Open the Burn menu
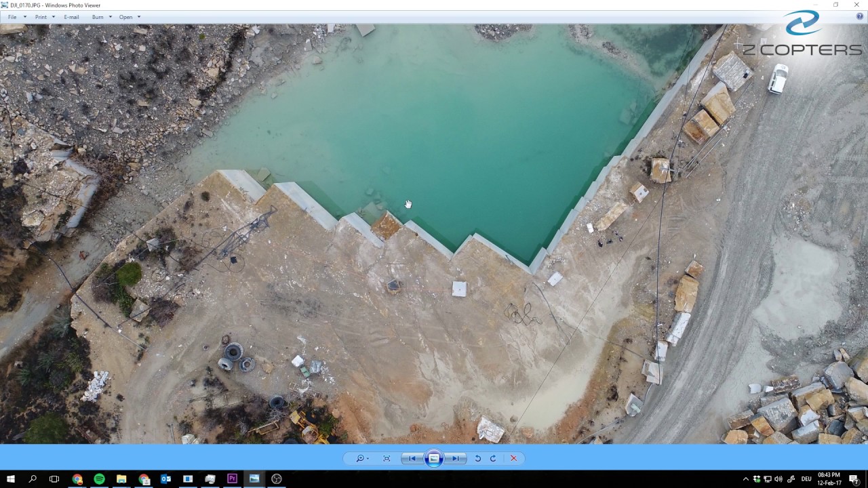 click(x=98, y=17)
